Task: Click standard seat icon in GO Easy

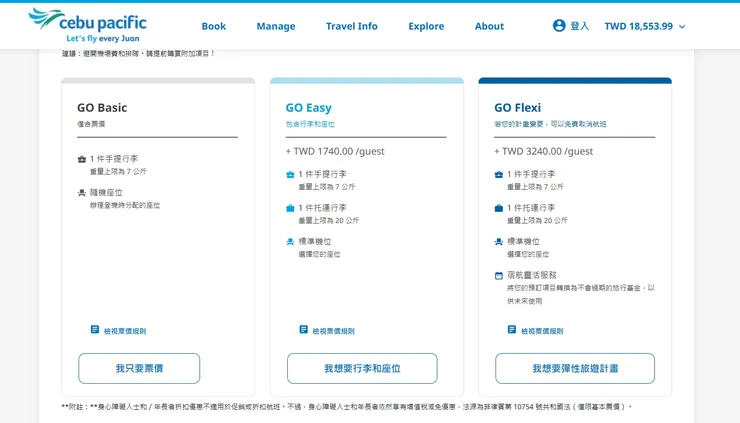Action: click(x=290, y=242)
